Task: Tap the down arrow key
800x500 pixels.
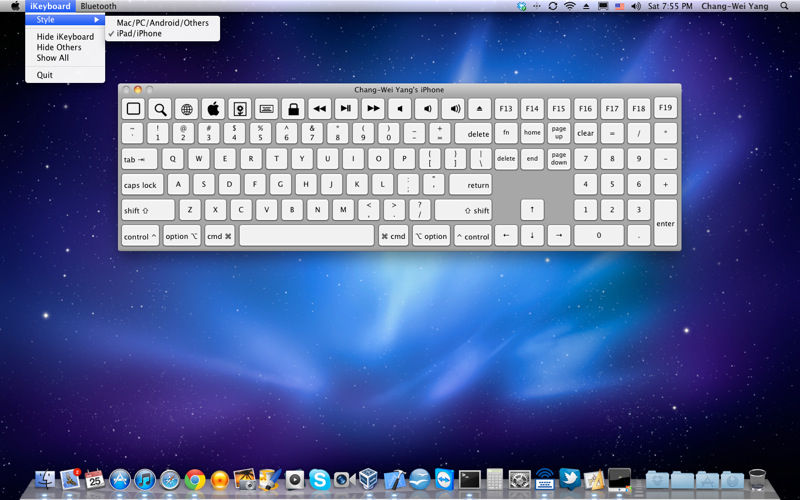Action: [x=532, y=236]
